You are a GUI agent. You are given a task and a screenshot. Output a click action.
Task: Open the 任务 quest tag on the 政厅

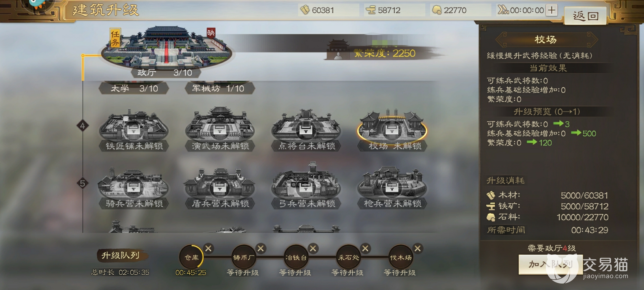pyautogui.click(x=115, y=38)
